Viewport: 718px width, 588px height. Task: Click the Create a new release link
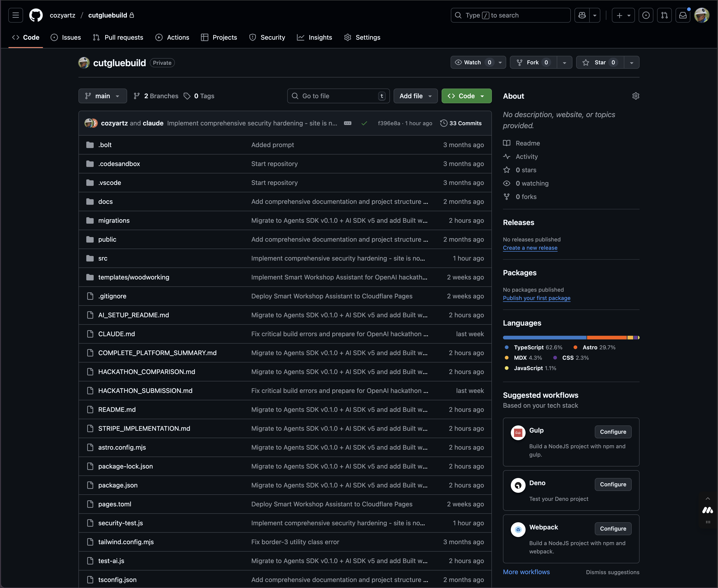pos(530,248)
